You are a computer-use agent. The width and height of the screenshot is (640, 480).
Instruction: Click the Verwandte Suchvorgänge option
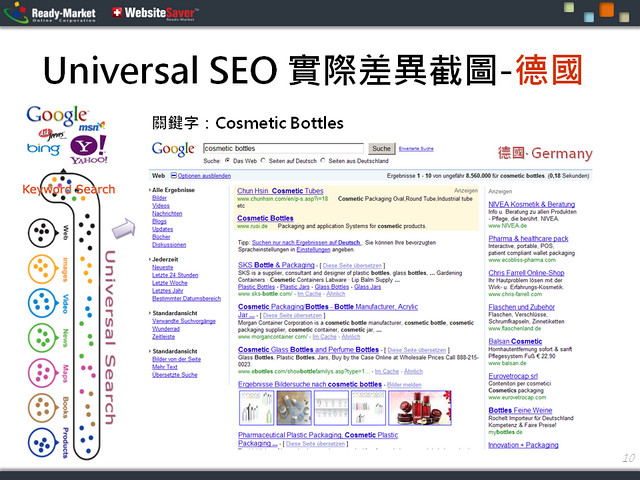[x=184, y=321]
